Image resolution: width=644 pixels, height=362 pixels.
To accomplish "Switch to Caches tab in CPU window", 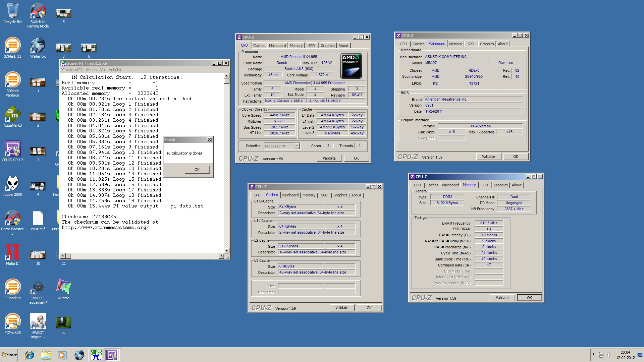I will (259, 46).
